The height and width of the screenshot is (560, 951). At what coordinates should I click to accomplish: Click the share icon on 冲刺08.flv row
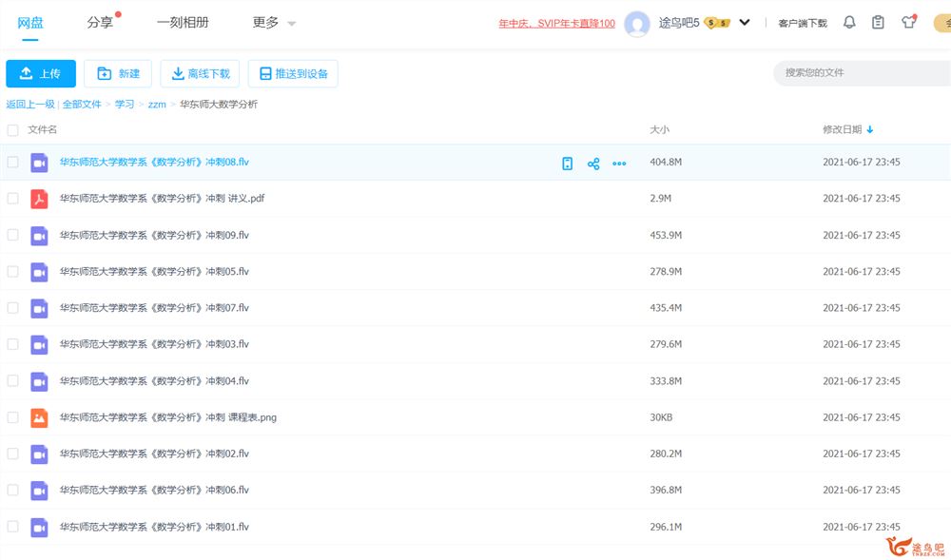[593, 163]
